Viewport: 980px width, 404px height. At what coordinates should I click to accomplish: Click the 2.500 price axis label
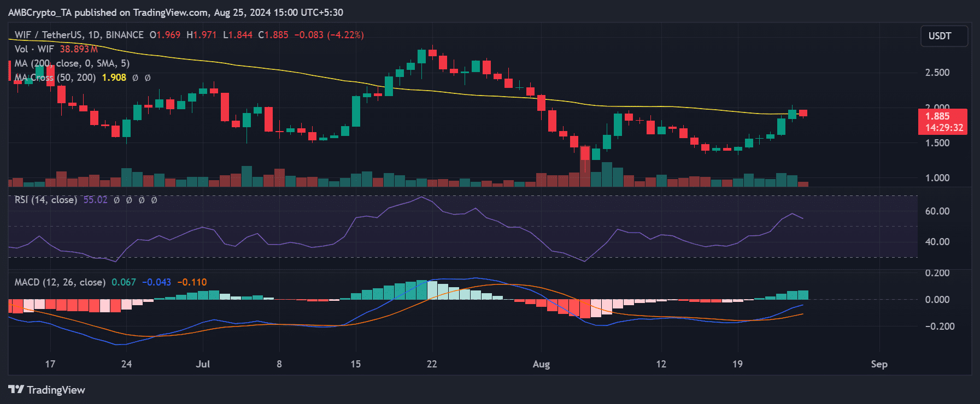(x=937, y=73)
